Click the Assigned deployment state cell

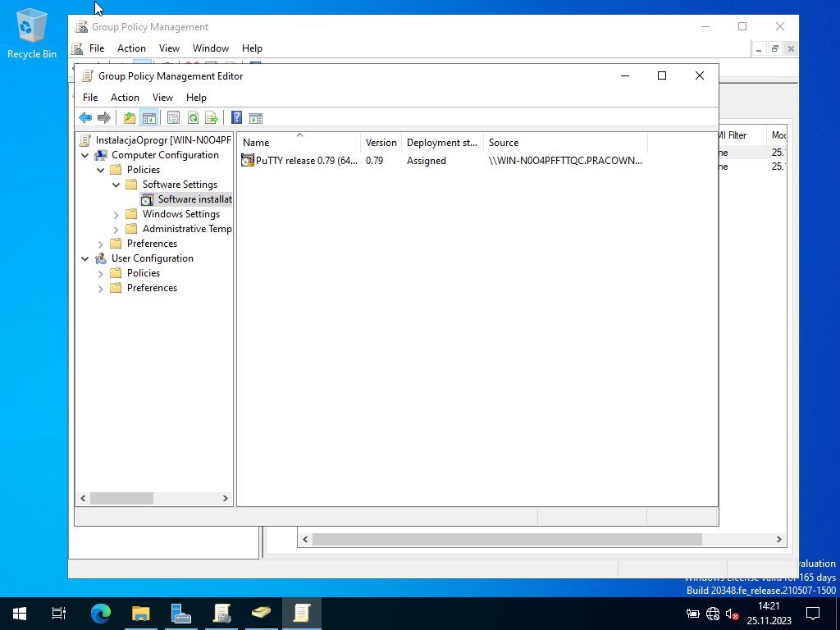[x=427, y=160]
